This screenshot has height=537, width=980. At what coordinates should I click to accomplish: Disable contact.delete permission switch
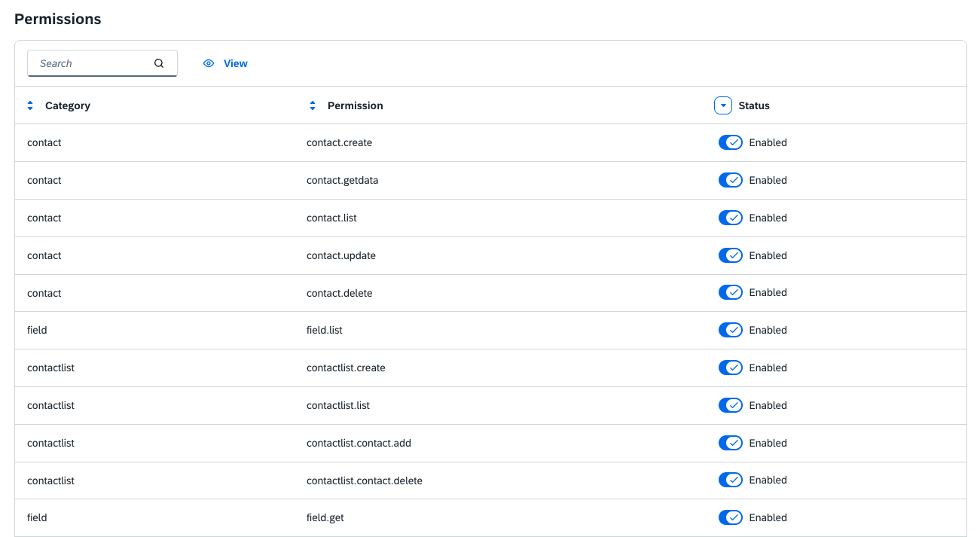(730, 292)
